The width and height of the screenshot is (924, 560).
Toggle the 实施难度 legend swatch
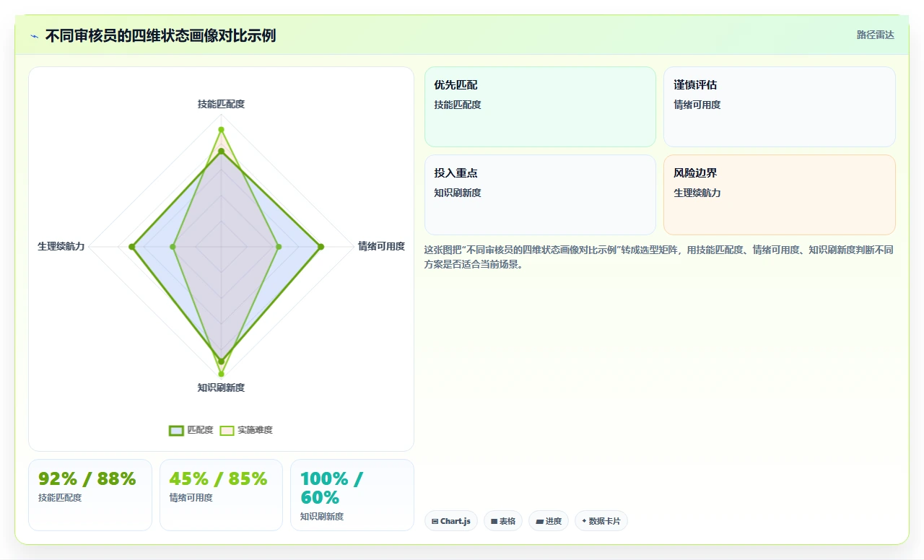(227, 430)
